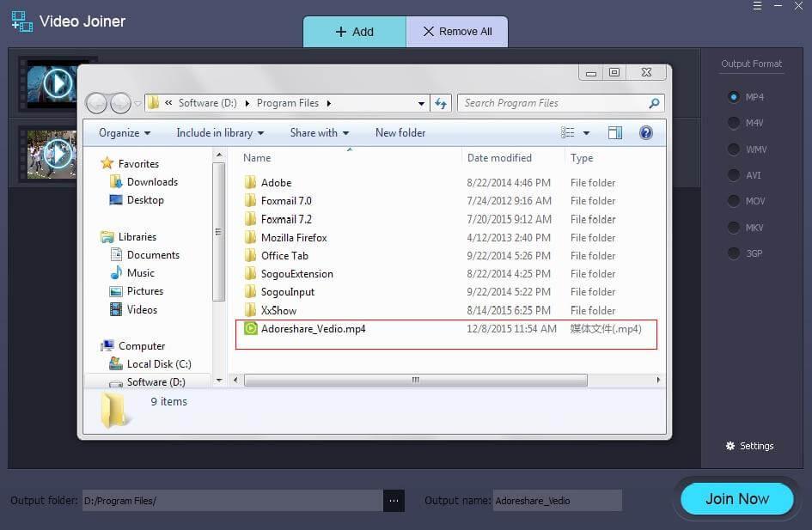Click the Adoreshare_Vedio.mp4 file icon
Image resolution: width=812 pixels, height=530 pixels.
click(x=251, y=329)
